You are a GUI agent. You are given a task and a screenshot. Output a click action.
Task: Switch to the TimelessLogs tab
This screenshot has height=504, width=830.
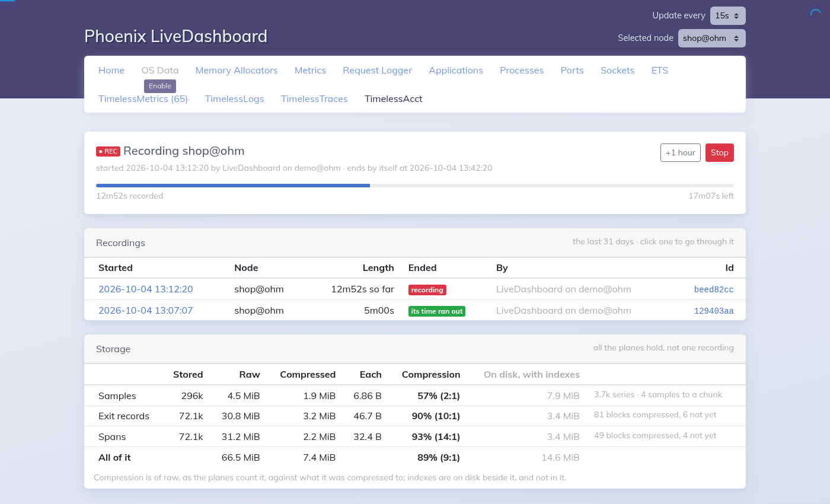tap(234, 99)
